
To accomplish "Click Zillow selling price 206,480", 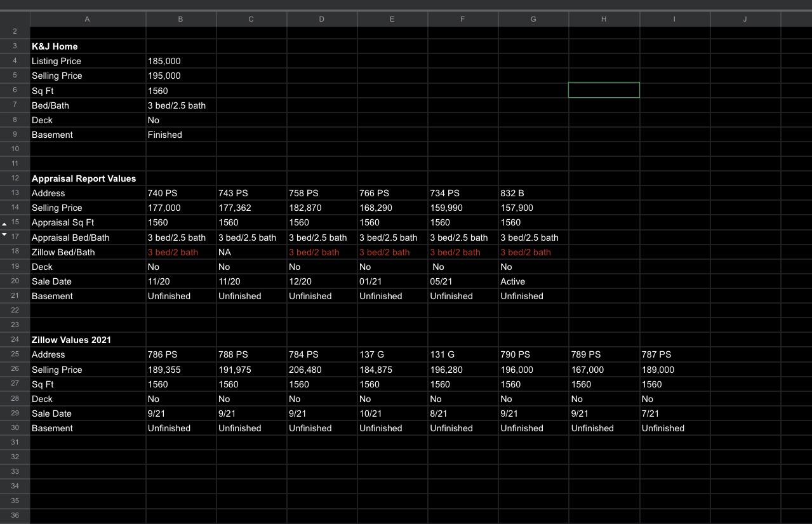I will [322, 370].
